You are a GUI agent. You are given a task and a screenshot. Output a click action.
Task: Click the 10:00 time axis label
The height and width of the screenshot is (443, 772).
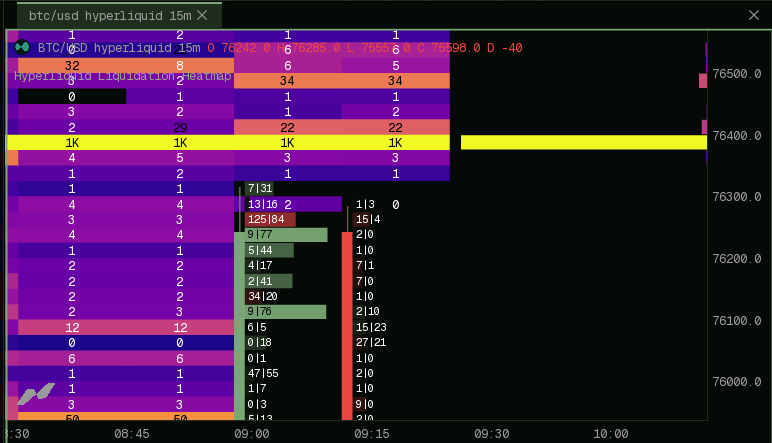(611, 434)
